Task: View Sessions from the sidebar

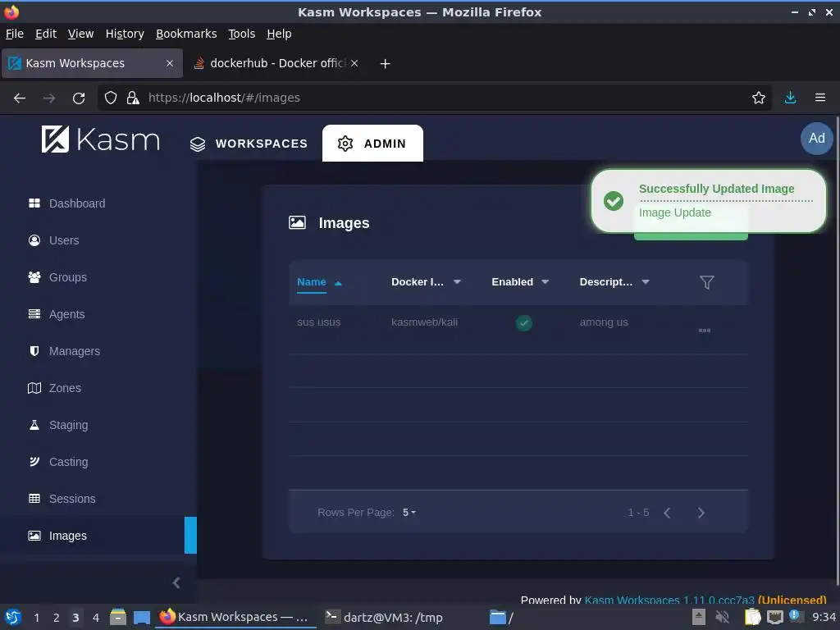Action: tap(61, 500)
